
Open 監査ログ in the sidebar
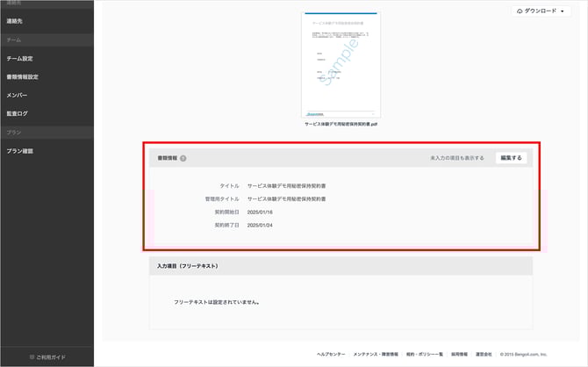pyautogui.click(x=18, y=113)
